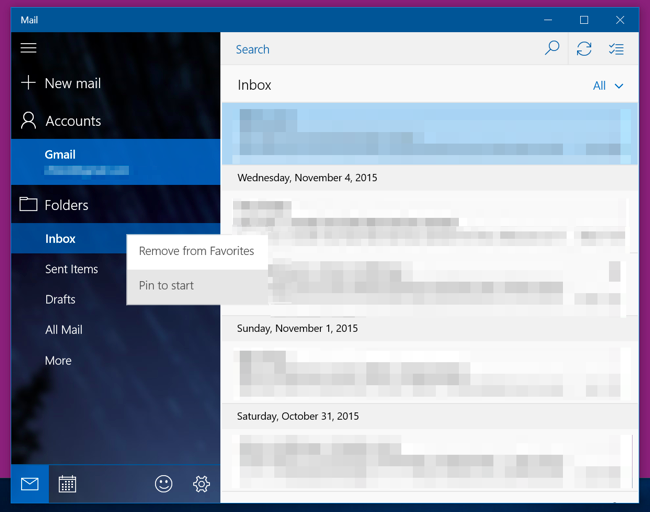
Task: Open the highlighted top email
Action: click(x=429, y=133)
